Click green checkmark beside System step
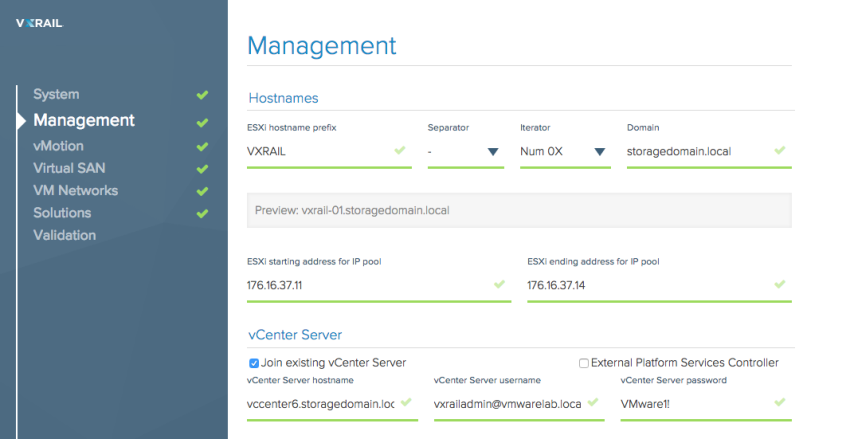Viewport: 850px width, 439px height. point(202,95)
